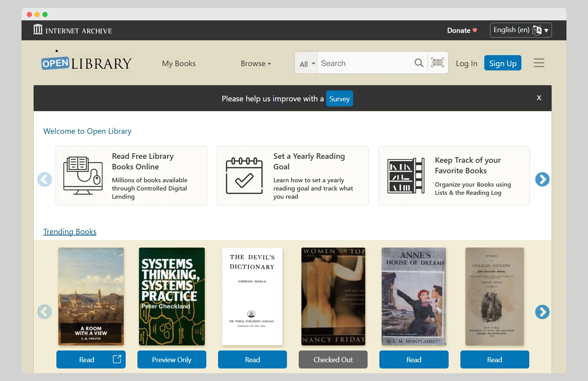The width and height of the screenshot is (588, 381).
Task: Click the Internet Archive logo
Action: tap(72, 30)
